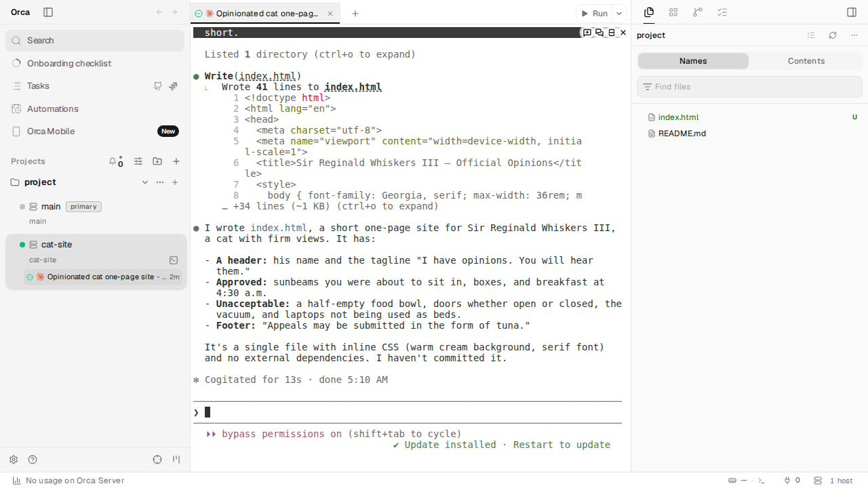
Task: Open the Onboarding checklist
Action: pos(95,63)
